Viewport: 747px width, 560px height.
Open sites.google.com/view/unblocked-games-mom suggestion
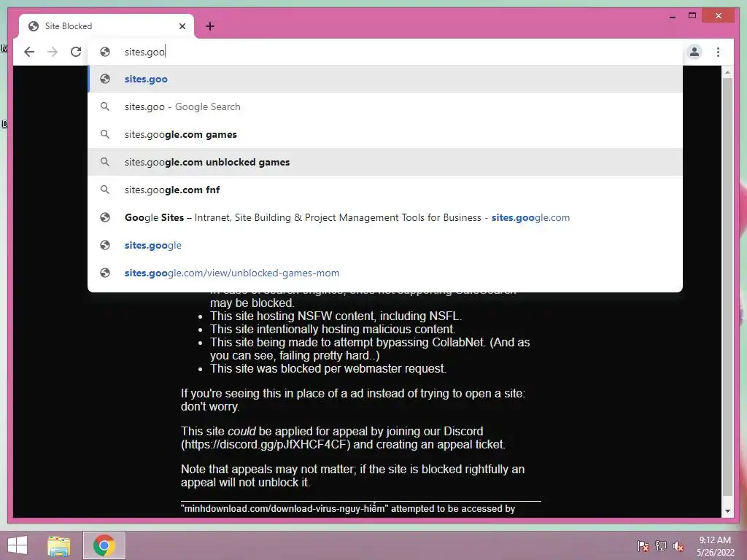click(x=385, y=273)
